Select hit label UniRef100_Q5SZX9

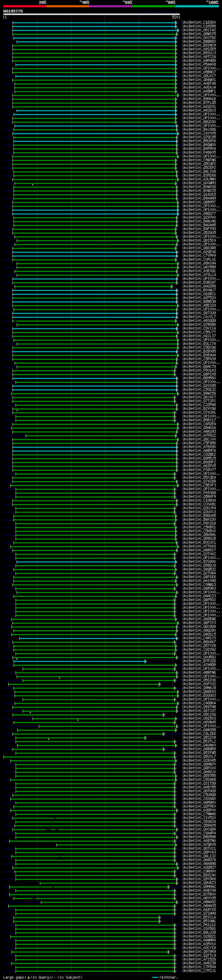(x=199, y=738)
